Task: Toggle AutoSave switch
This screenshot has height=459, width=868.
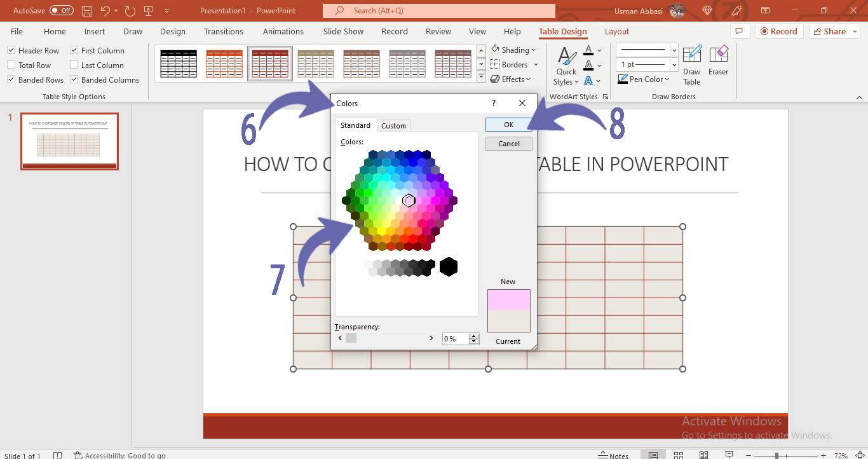Action: pyautogui.click(x=61, y=11)
